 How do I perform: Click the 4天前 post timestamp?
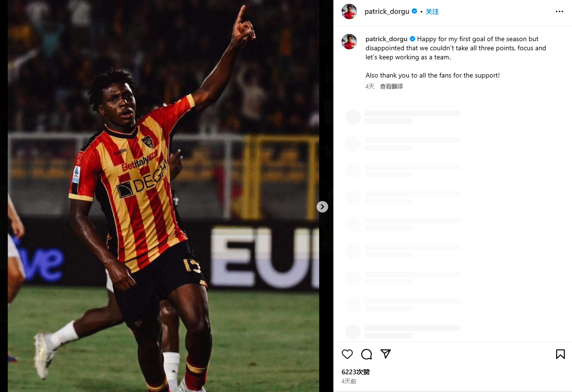click(x=349, y=381)
